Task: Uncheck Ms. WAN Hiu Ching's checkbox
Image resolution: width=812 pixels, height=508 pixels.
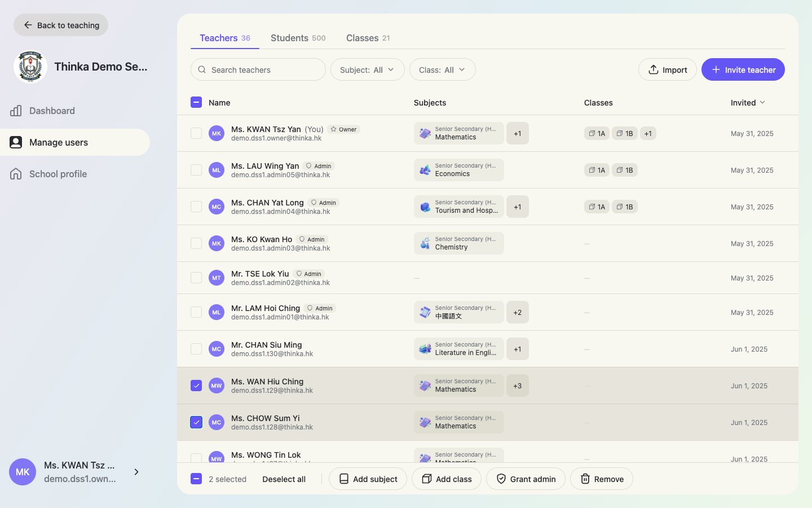Action: 196,386
